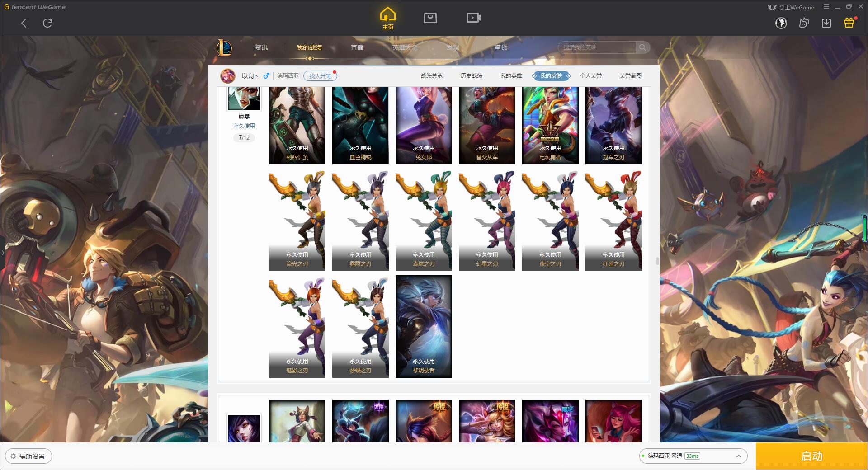This screenshot has width=868, height=470.
Task: Select the 流光之刃 chroma card
Action: tap(297, 220)
